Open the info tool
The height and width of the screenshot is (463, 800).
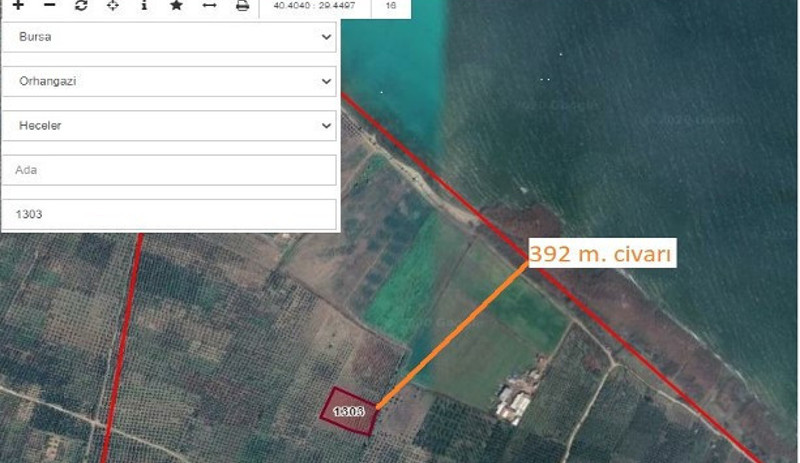point(144,5)
